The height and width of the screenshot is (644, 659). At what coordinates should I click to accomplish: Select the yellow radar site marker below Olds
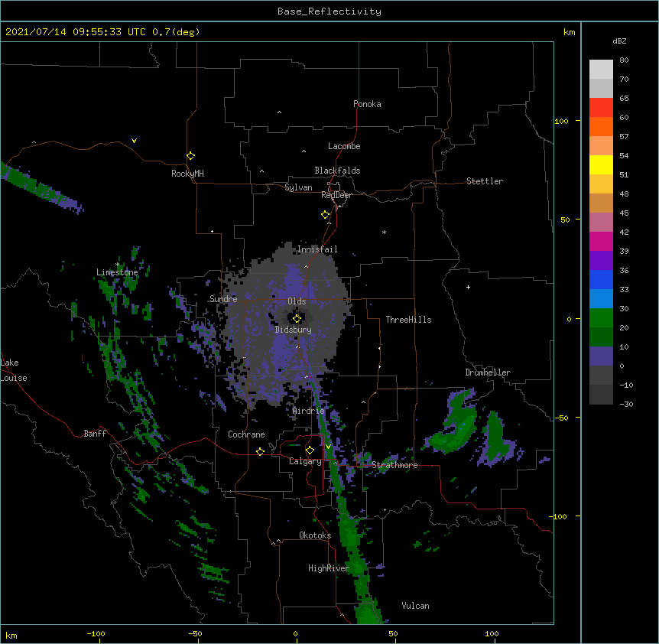[x=297, y=319]
